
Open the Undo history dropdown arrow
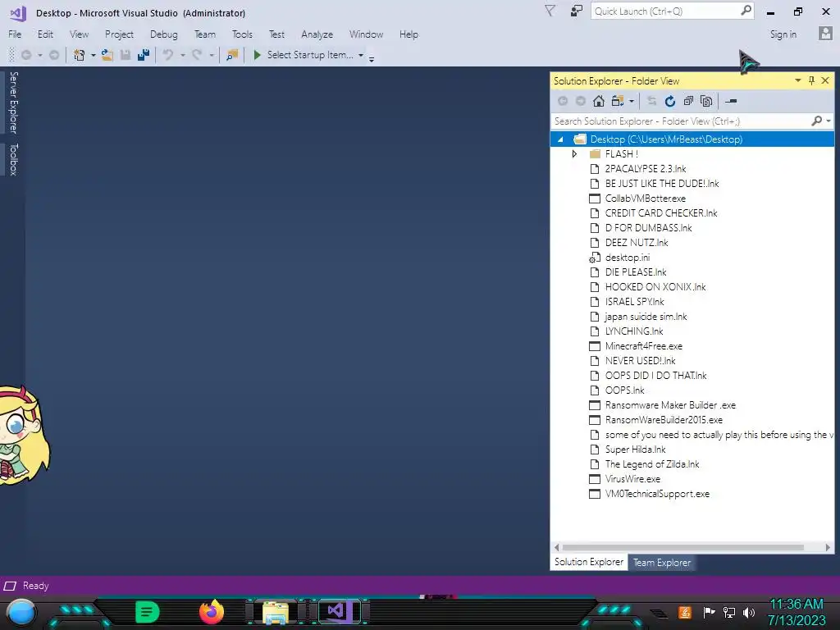point(183,55)
